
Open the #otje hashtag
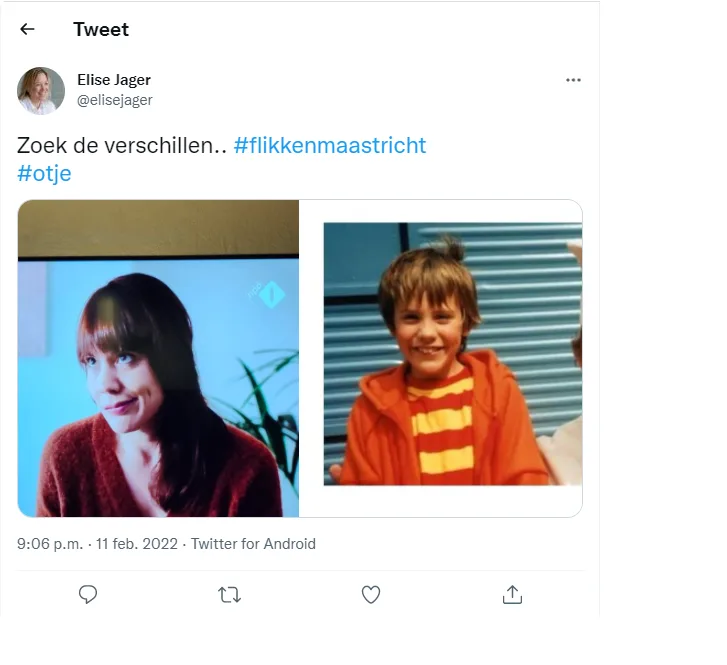click(44, 173)
